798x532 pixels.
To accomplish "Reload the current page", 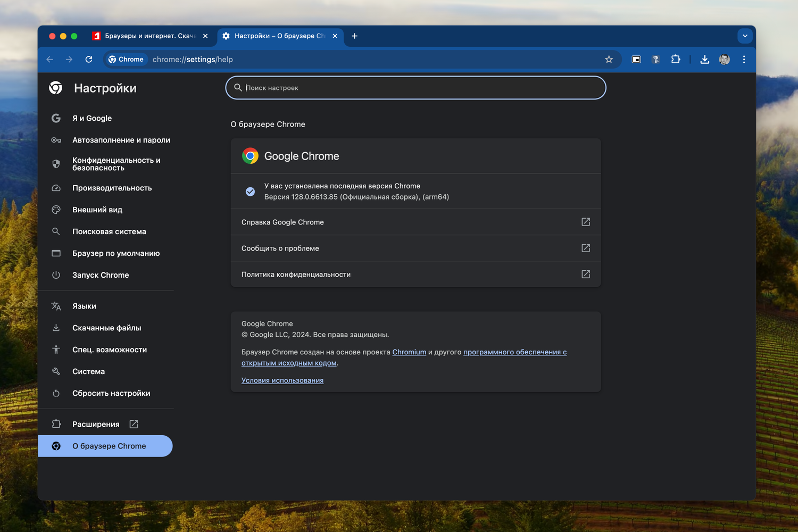I will coord(89,60).
